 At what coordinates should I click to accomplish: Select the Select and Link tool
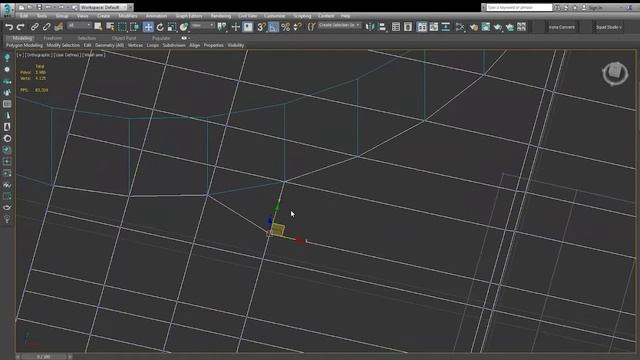tap(35, 27)
